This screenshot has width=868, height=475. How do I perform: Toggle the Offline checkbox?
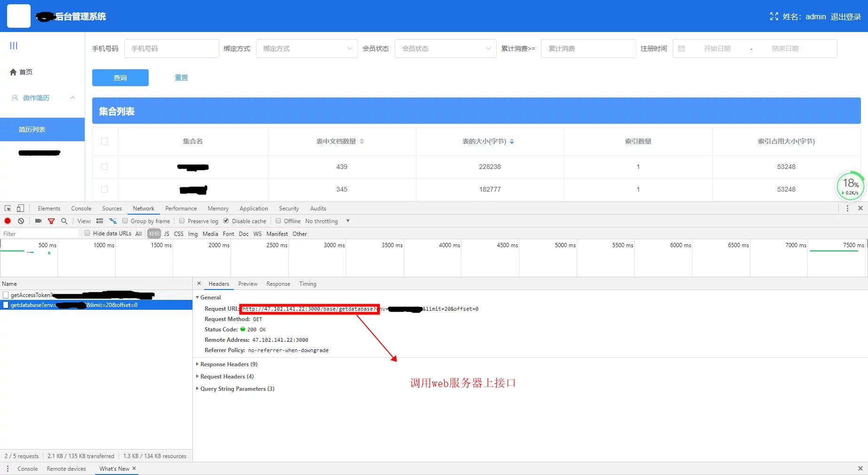click(279, 221)
